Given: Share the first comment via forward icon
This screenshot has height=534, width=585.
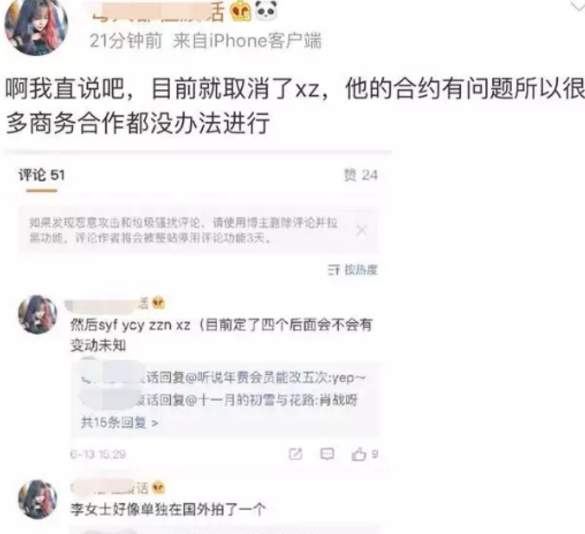Looking at the screenshot, I should (295, 454).
